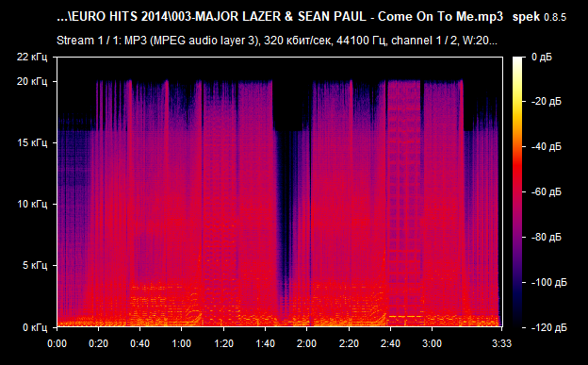This screenshot has width=588, height=365.
Task: Click the '2:20' time axis label
Action: coord(349,343)
